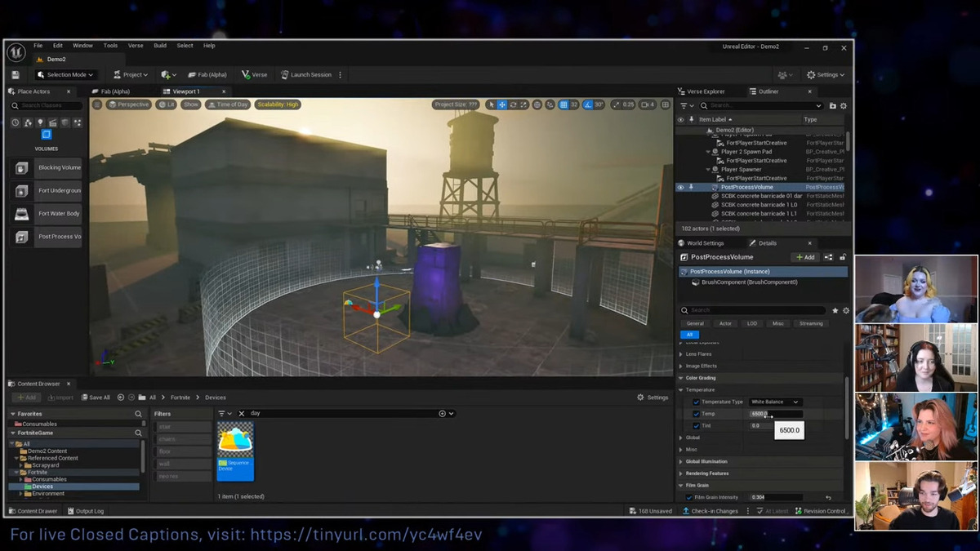Viewport: 980px width, 551px height.
Task: Click Save All in Content Browser
Action: pos(95,398)
